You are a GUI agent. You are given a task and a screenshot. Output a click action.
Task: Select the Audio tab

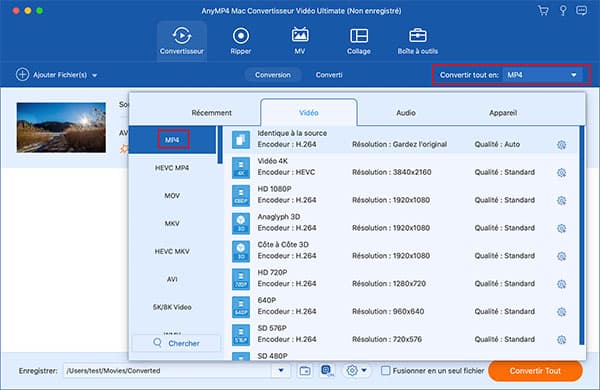406,113
